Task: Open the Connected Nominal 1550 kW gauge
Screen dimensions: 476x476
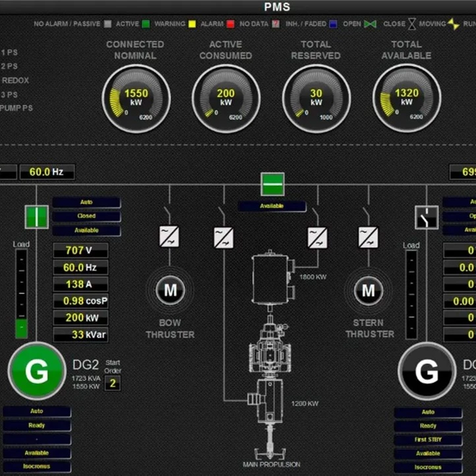Action: pos(136,99)
